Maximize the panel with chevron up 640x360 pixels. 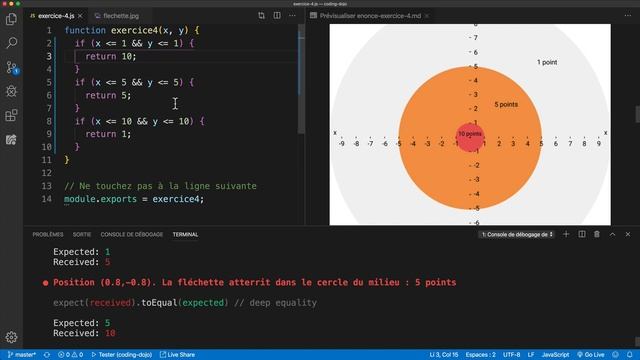point(612,234)
